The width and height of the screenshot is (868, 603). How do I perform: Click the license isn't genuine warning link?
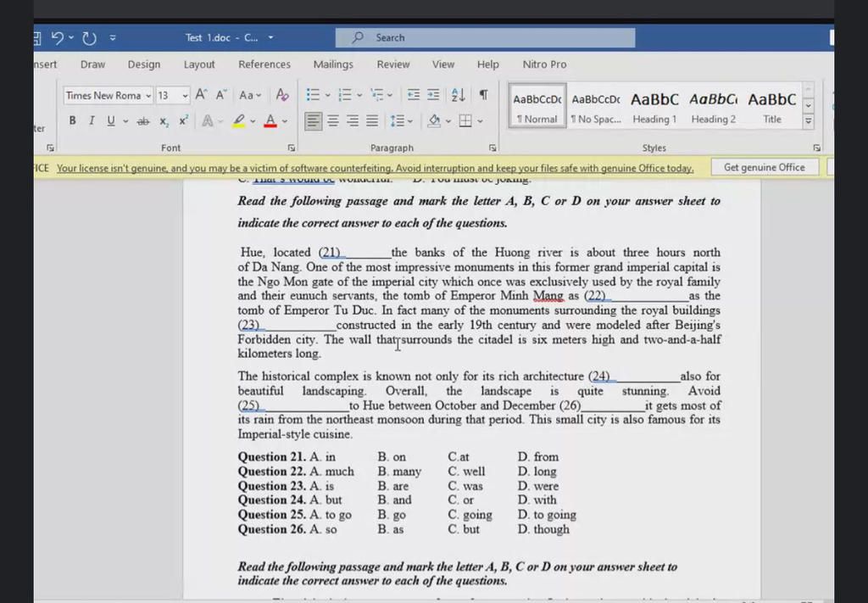[375, 168]
